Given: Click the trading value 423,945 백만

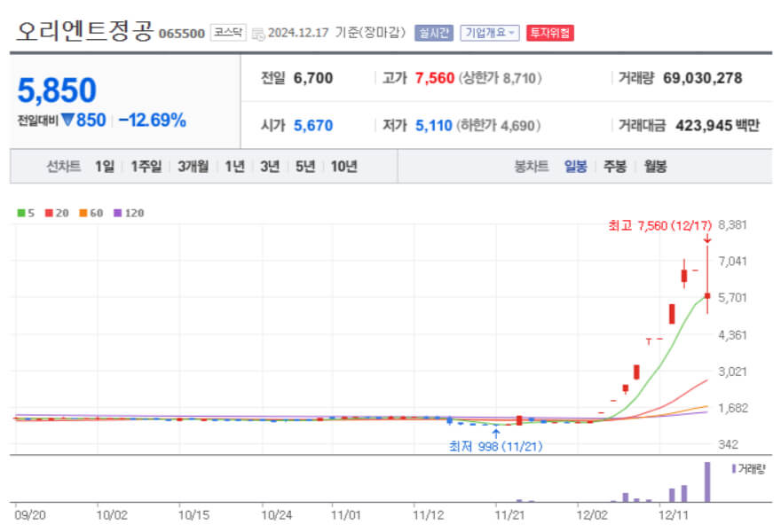Looking at the screenshot, I should point(717,125).
